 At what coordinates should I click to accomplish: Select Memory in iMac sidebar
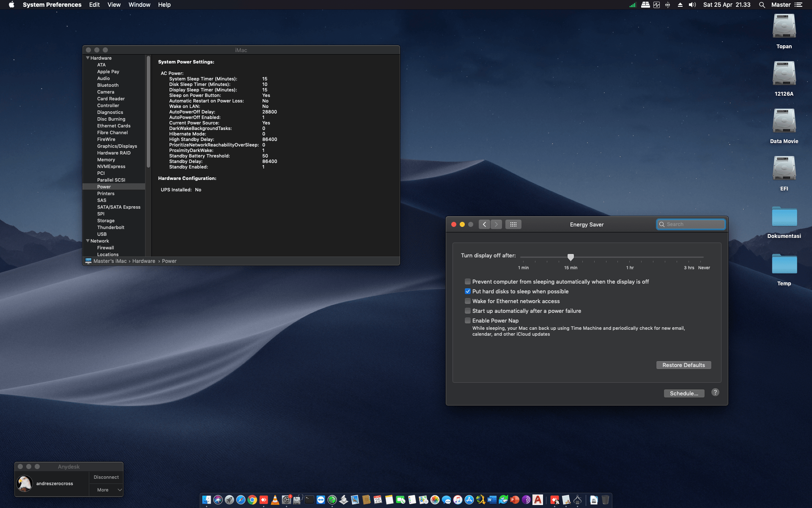[106, 160]
